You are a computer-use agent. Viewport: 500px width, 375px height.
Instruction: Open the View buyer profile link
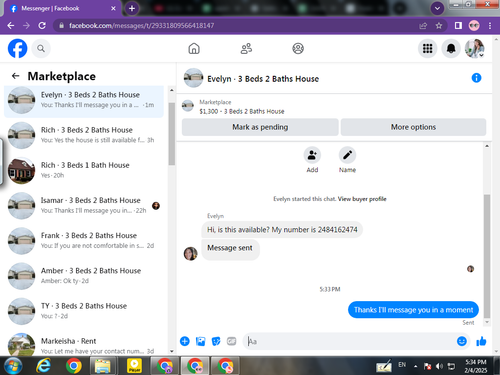point(362,199)
